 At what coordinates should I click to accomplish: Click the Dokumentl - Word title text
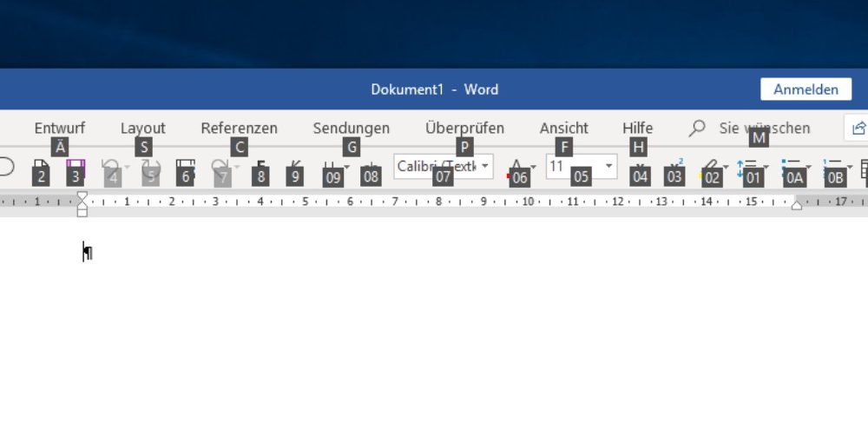pos(435,89)
